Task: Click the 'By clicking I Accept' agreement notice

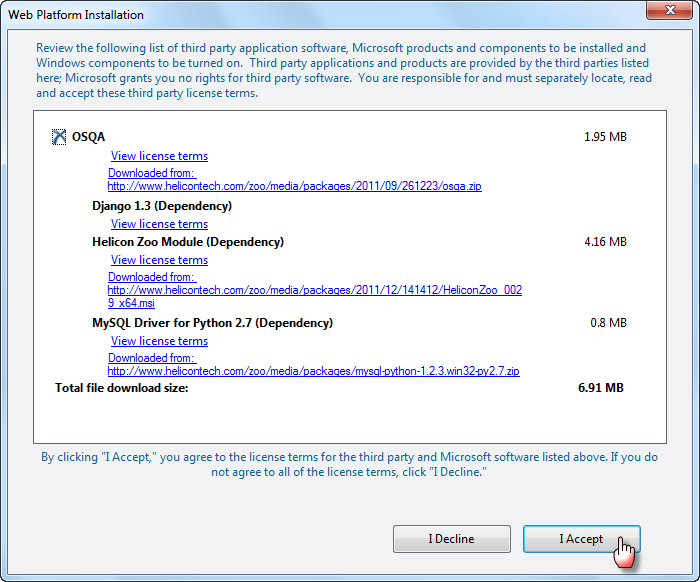Action: (349, 465)
